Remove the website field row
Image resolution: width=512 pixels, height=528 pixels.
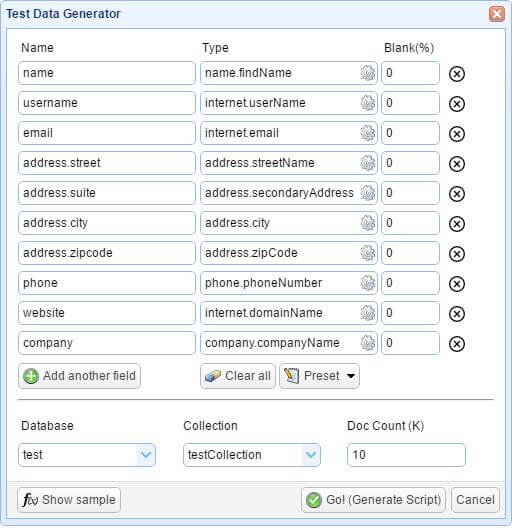(457, 314)
